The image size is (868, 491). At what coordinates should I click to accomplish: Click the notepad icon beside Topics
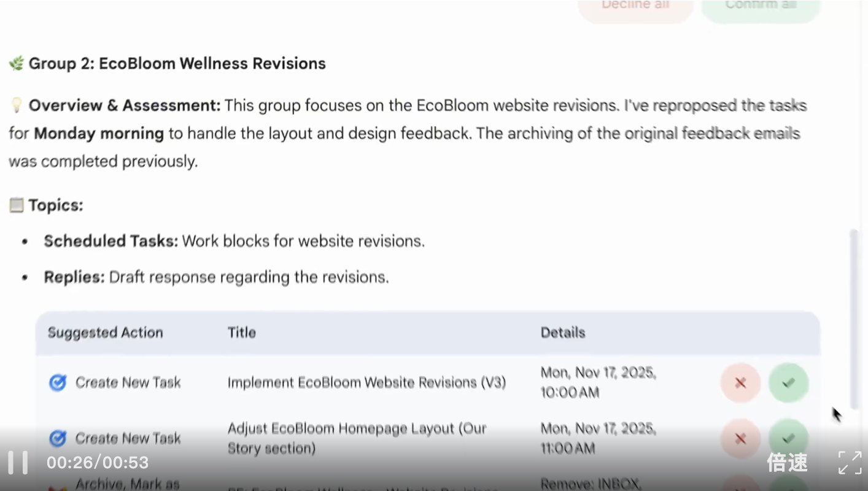click(x=17, y=205)
